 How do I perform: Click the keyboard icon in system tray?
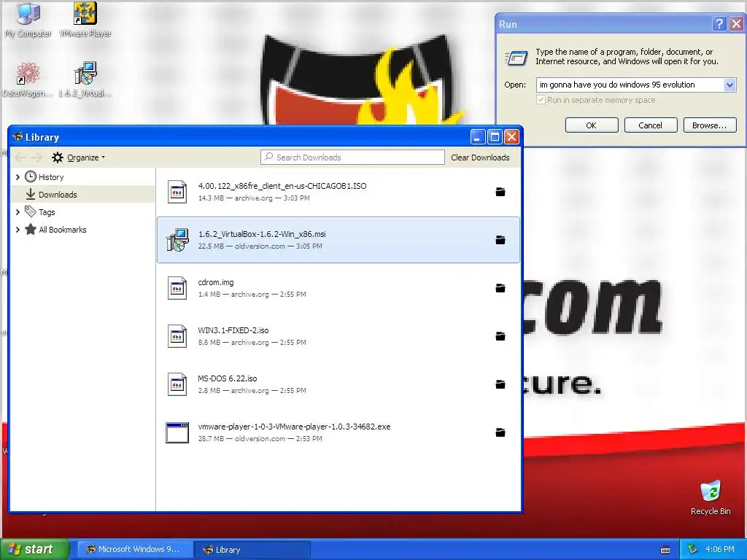click(665, 550)
